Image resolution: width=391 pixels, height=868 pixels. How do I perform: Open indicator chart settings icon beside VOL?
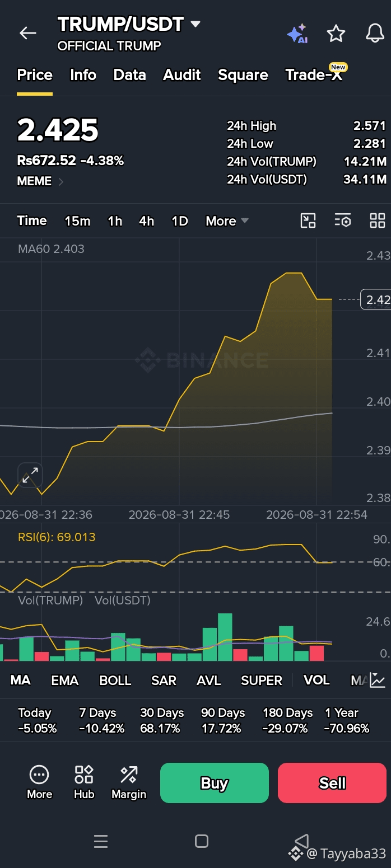pos(378,680)
